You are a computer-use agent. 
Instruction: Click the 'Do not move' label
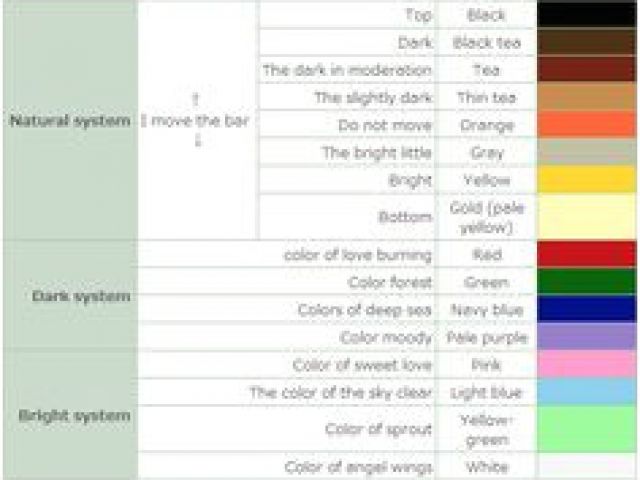coord(385,125)
